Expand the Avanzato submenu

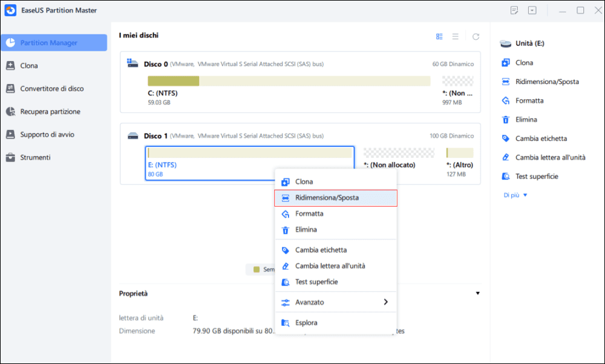click(336, 302)
